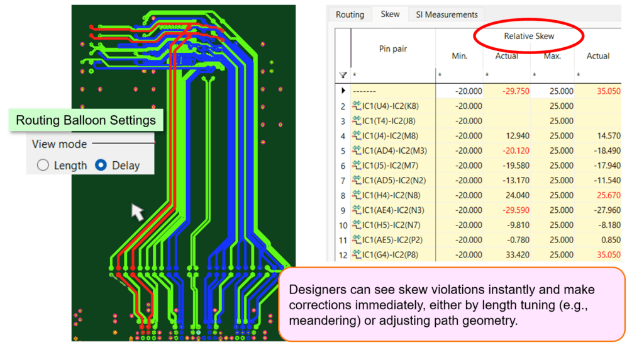The width and height of the screenshot is (644, 352).
Task: Click pin pair icon for IC1(AD5)-IC2(N2)
Action: click(356, 180)
